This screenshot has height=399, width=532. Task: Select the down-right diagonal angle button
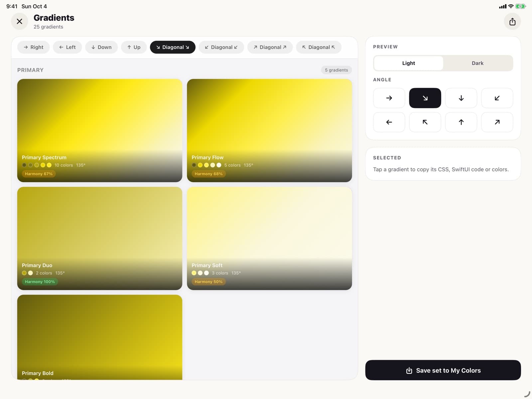coord(425,98)
